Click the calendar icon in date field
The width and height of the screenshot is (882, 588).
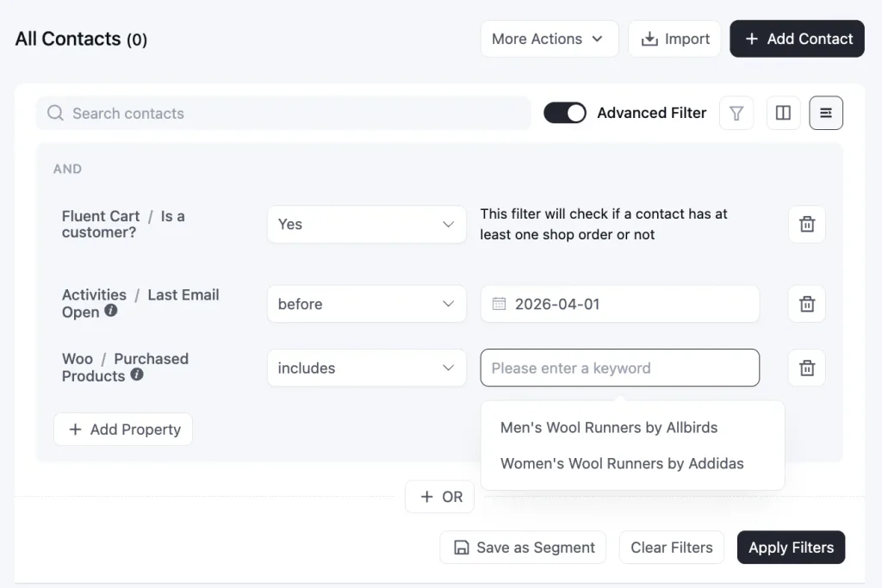click(x=499, y=304)
